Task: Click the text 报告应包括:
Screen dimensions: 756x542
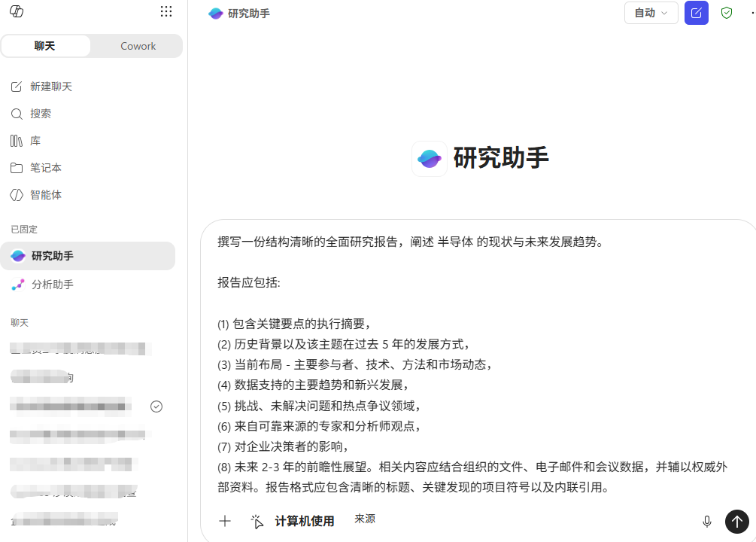Action: tap(249, 282)
